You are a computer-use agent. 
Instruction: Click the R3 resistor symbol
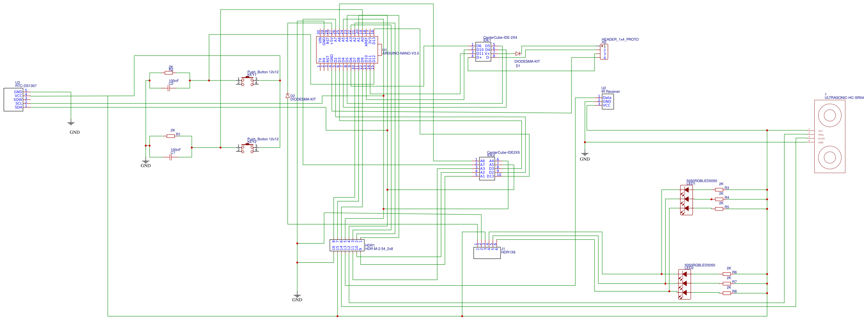(x=719, y=190)
